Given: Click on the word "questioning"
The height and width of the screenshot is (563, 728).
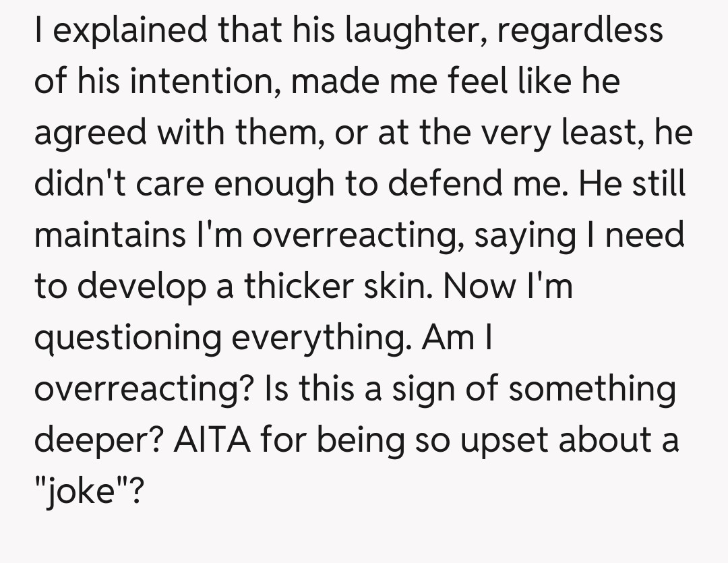Looking at the screenshot, I should 127,338.
